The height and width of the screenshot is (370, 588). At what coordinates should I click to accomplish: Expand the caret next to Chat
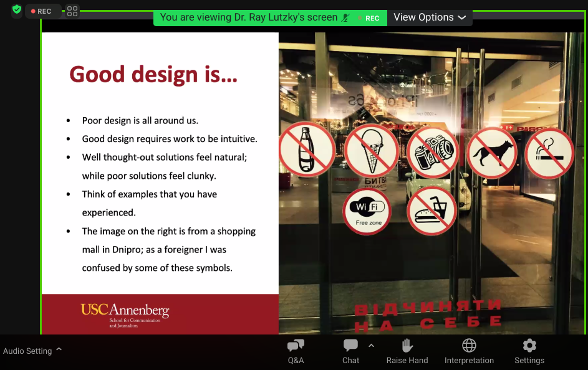click(x=372, y=346)
